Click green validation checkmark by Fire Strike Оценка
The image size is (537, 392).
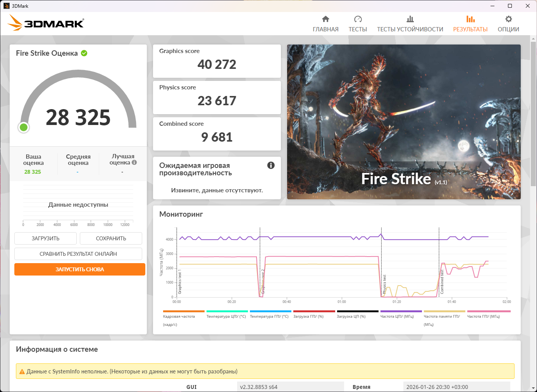[84, 53]
